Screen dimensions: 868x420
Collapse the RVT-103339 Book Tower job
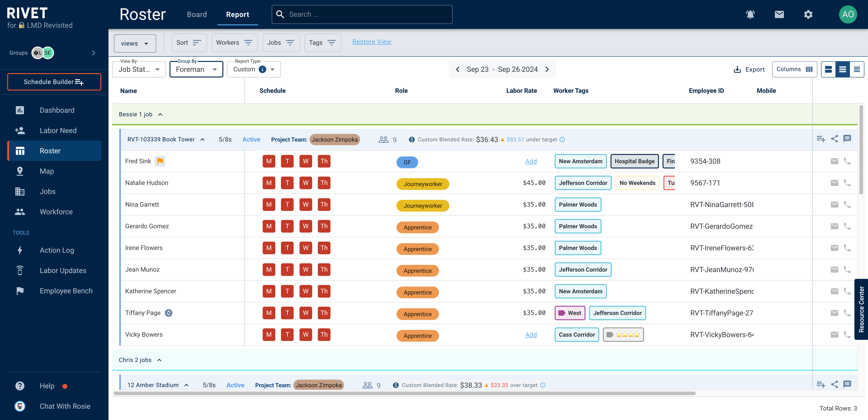click(x=203, y=140)
